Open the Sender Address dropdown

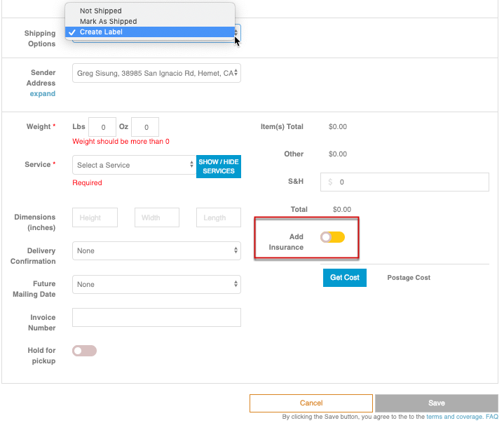click(x=156, y=73)
